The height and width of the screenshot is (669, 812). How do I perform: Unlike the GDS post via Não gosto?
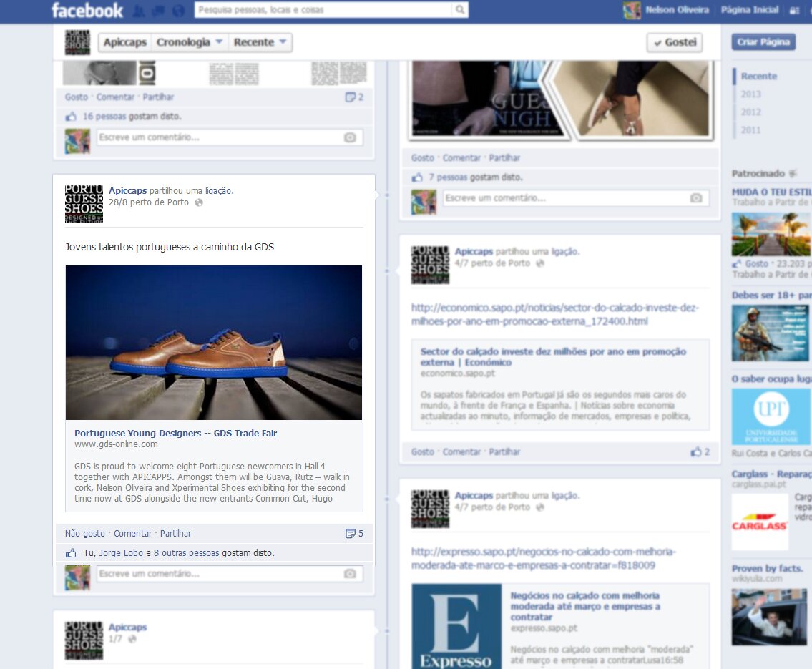point(85,533)
